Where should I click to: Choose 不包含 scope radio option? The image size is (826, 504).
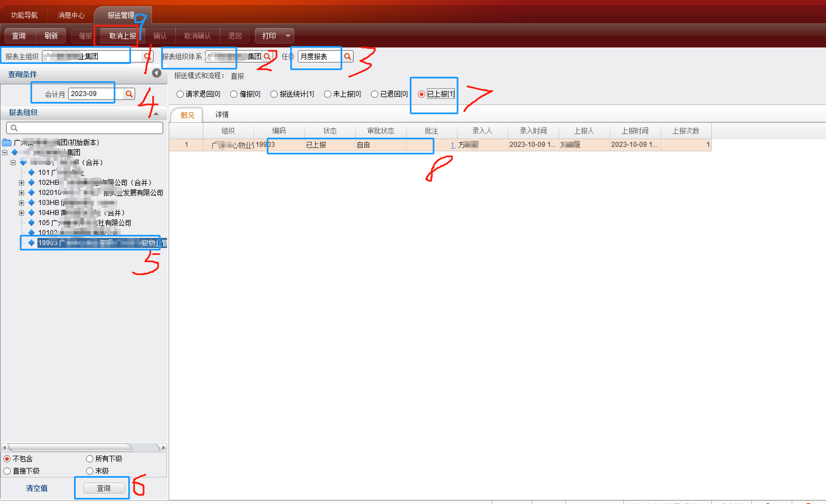click(7, 458)
